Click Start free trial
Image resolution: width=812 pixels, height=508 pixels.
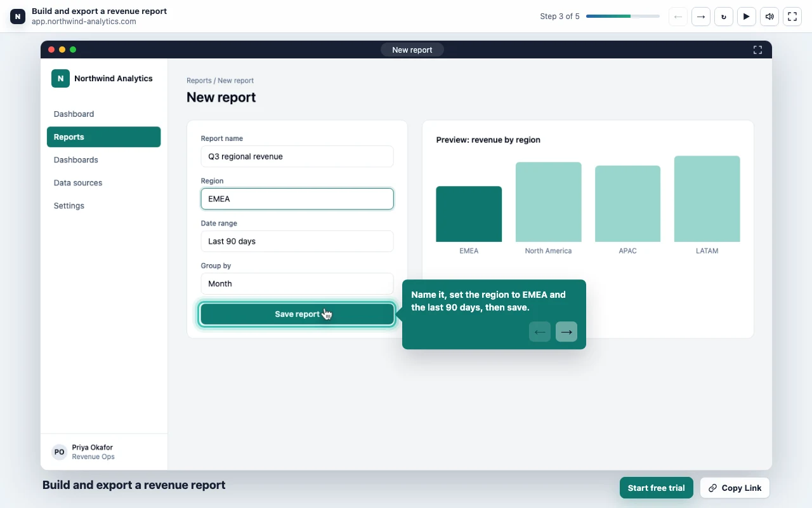[657, 488]
